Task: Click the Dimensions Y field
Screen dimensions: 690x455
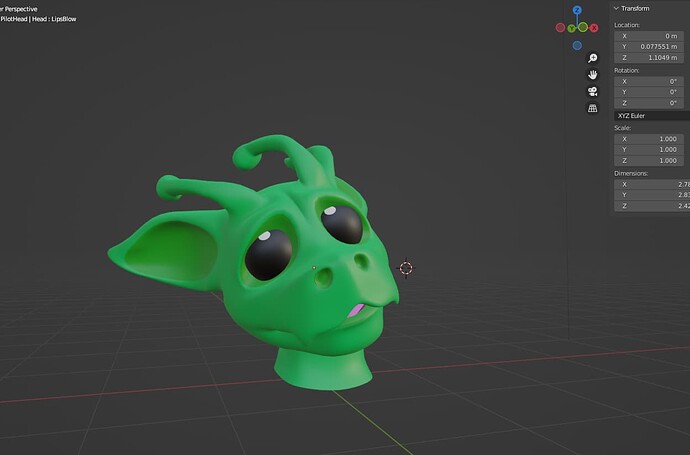Action: point(652,195)
